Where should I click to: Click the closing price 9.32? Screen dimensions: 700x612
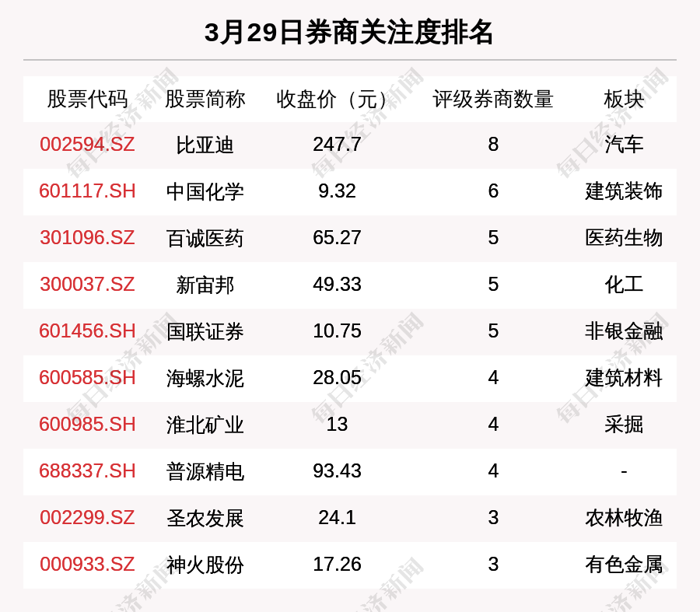[337, 191]
